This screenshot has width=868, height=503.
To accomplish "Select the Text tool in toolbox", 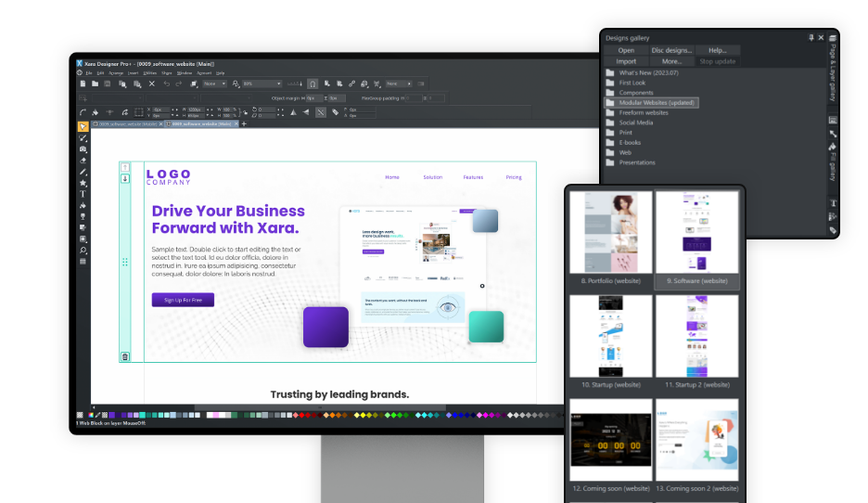I will 83,194.
